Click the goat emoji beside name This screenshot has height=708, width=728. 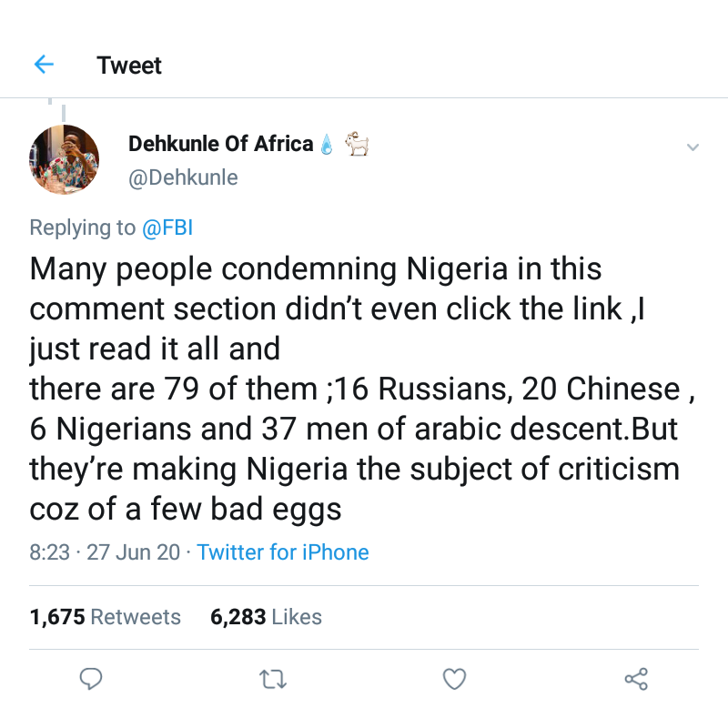(x=356, y=144)
